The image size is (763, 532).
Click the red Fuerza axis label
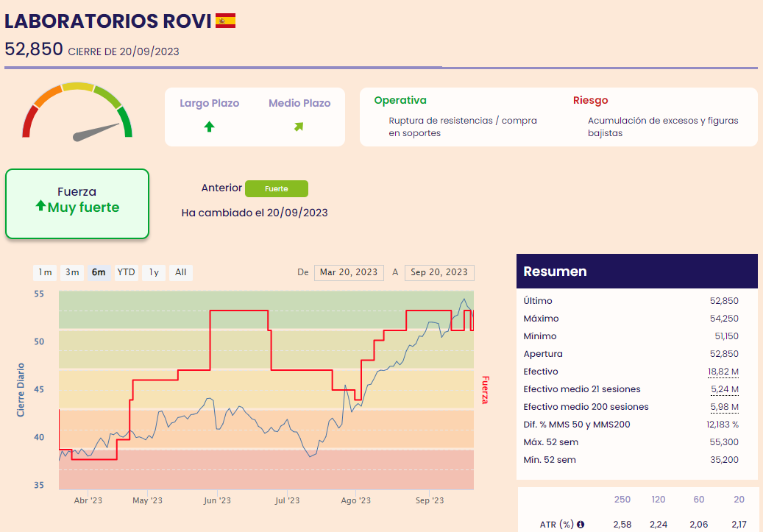point(485,390)
